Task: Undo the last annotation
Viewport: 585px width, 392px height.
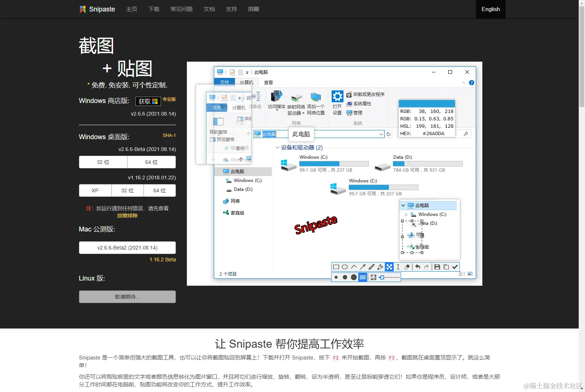Action: pyautogui.click(x=418, y=267)
